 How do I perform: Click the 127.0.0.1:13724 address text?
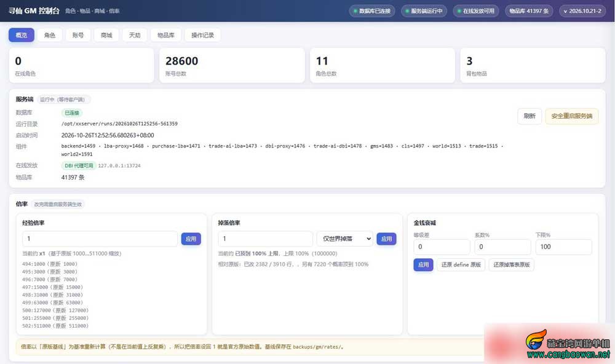119,165
